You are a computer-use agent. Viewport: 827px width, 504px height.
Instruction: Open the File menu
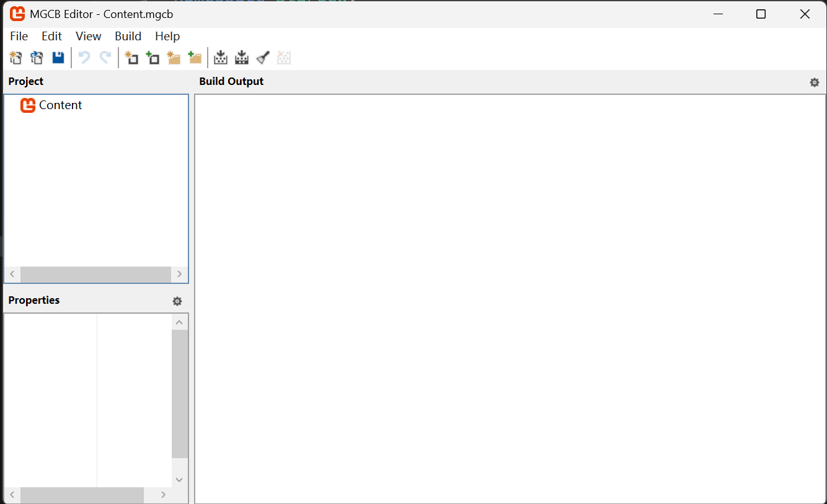click(x=19, y=36)
